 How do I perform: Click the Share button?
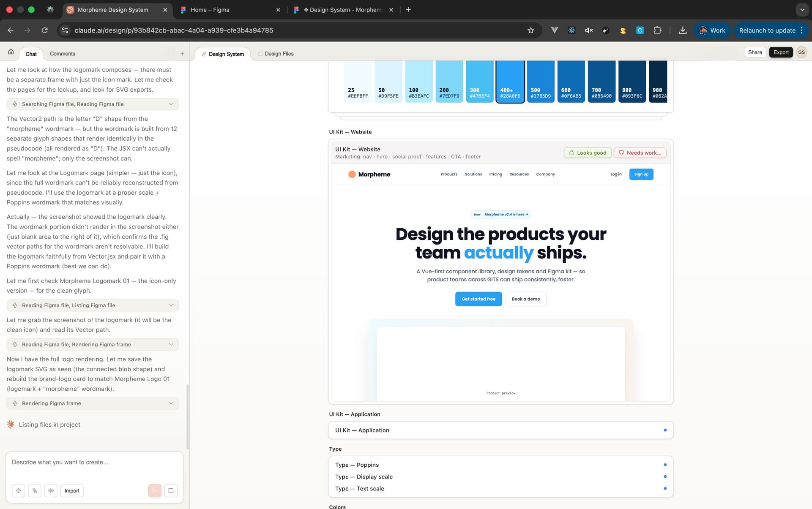click(x=755, y=52)
